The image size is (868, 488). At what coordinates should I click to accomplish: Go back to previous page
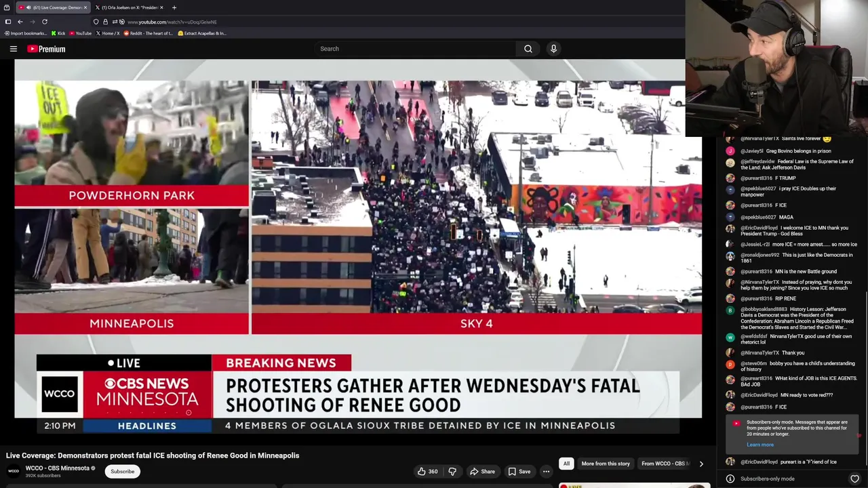pos(20,22)
